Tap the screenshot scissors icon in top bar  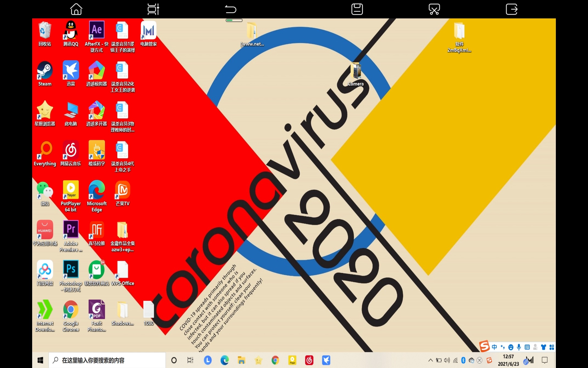point(434,9)
